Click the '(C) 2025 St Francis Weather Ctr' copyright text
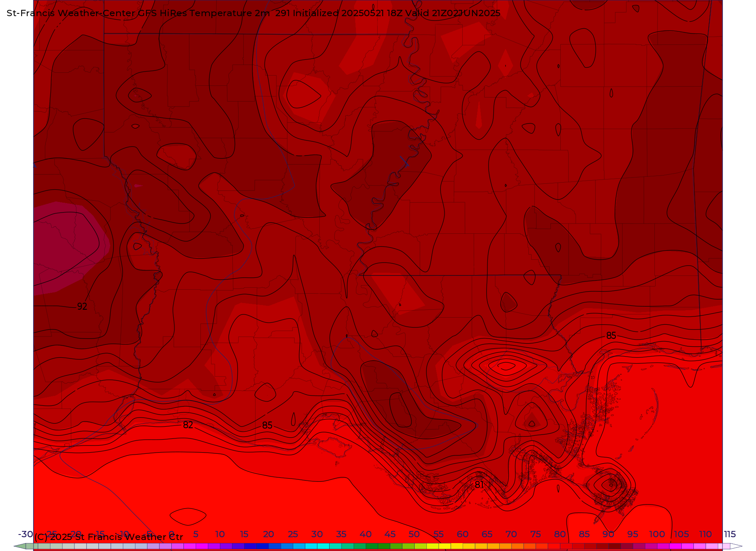 109,537
